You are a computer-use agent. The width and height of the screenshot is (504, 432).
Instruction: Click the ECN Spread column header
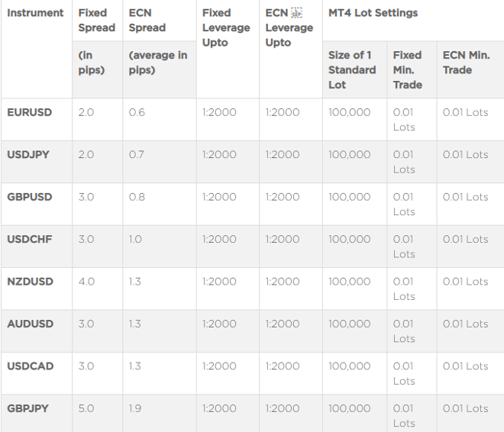coord(147,21)
